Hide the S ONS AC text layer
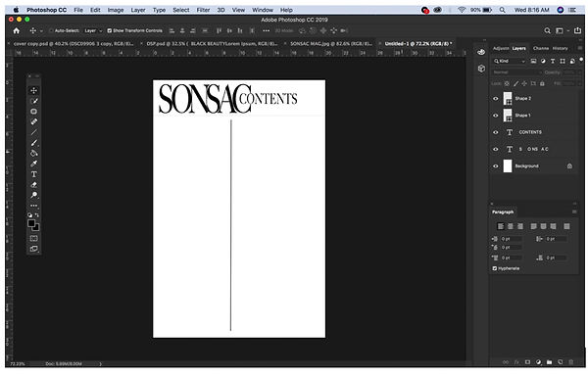The image size is (588, 377). [x=495, y=149]
